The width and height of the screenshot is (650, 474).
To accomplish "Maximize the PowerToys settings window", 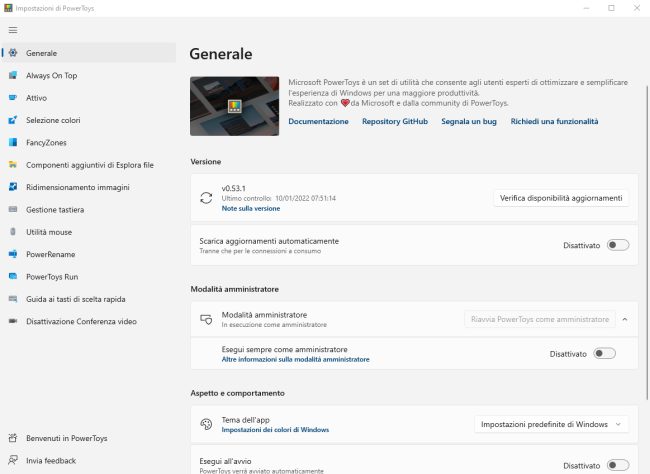I will click(x=611, y=8).
